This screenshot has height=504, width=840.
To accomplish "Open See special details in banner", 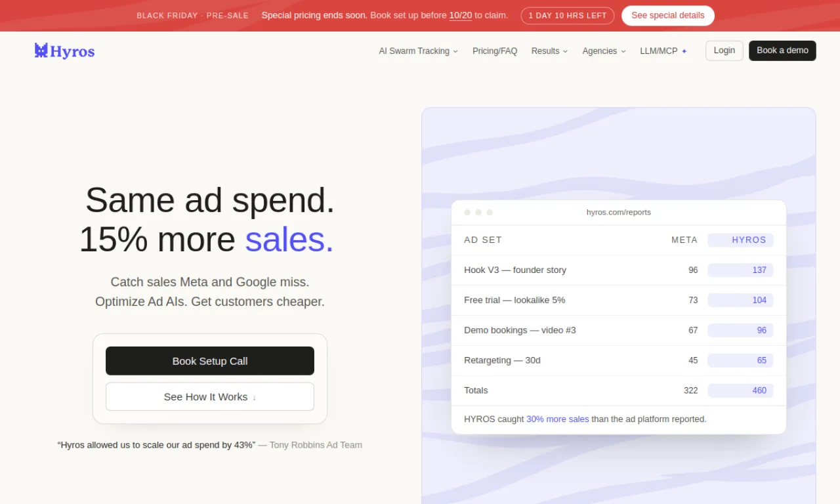I will point(668,16).
